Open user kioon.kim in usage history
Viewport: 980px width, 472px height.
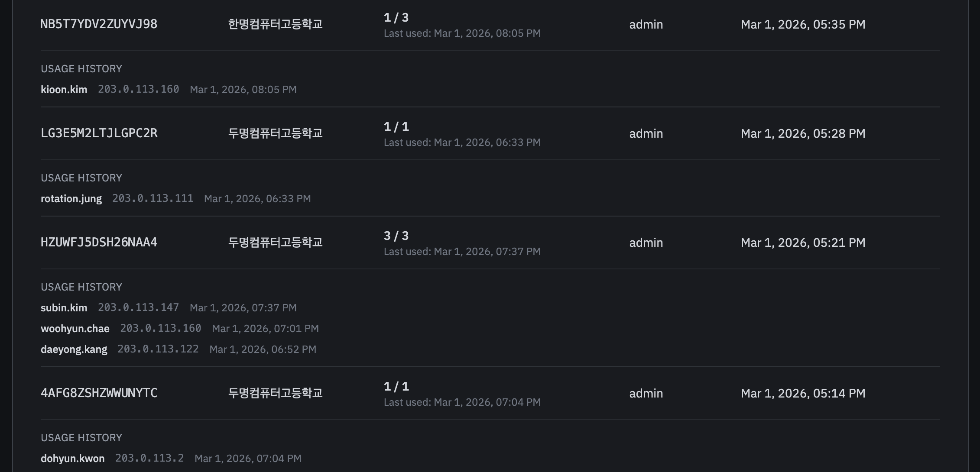click(x=64, y=90)
